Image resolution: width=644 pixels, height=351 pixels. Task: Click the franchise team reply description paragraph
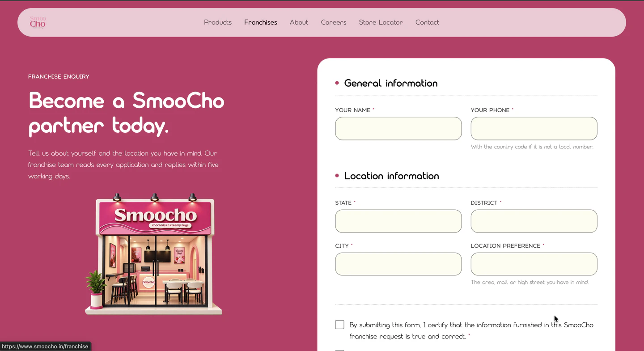point(123,165)
